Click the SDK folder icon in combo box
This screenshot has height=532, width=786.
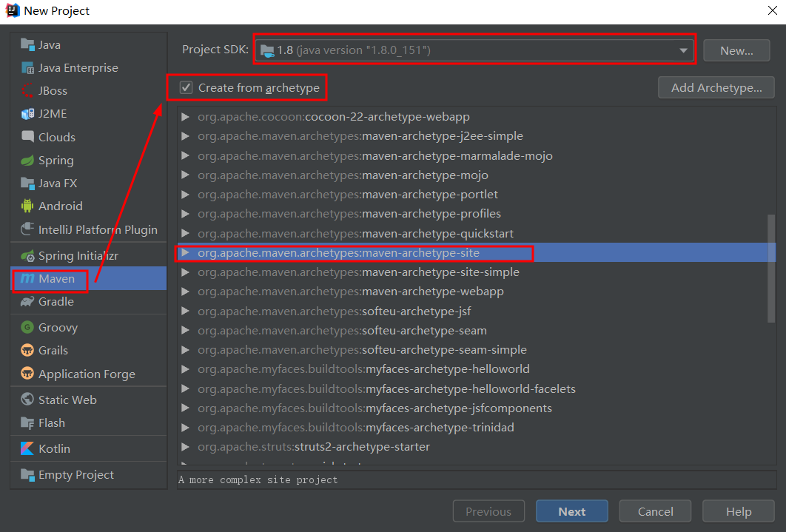click(267, 50)
